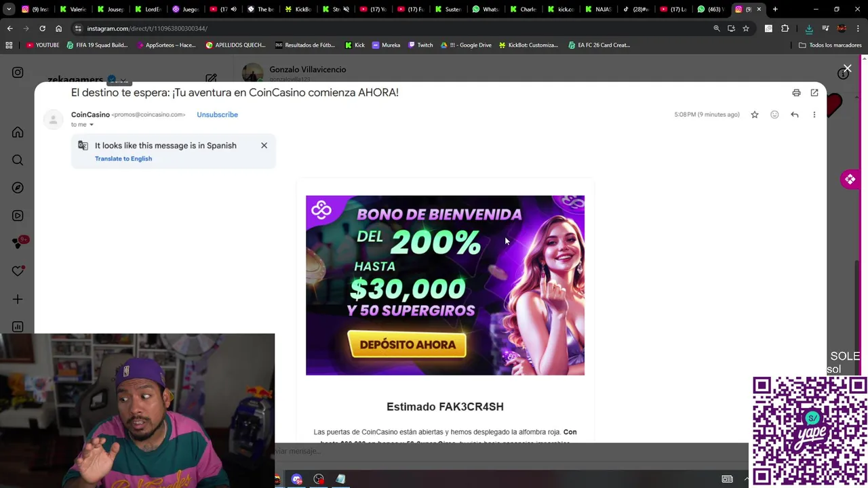Open the email in a new window
Image resolution: width=868 pixels, height=488 pixels.
[814, 93]
